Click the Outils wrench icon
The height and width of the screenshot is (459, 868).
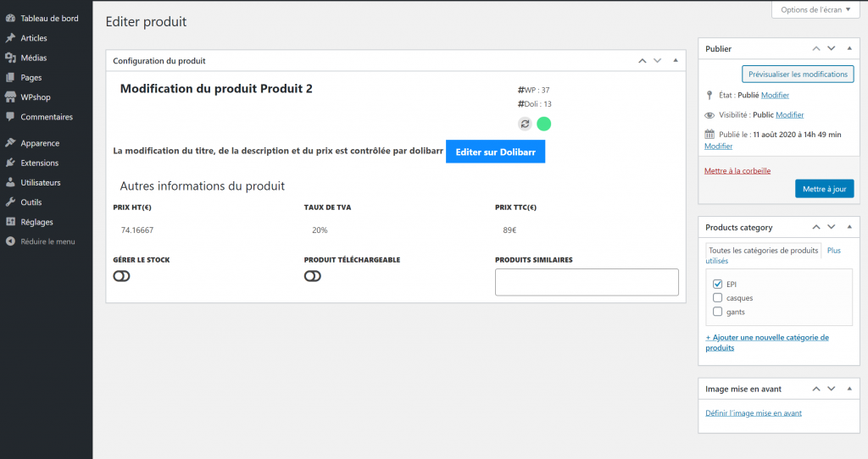10,202
